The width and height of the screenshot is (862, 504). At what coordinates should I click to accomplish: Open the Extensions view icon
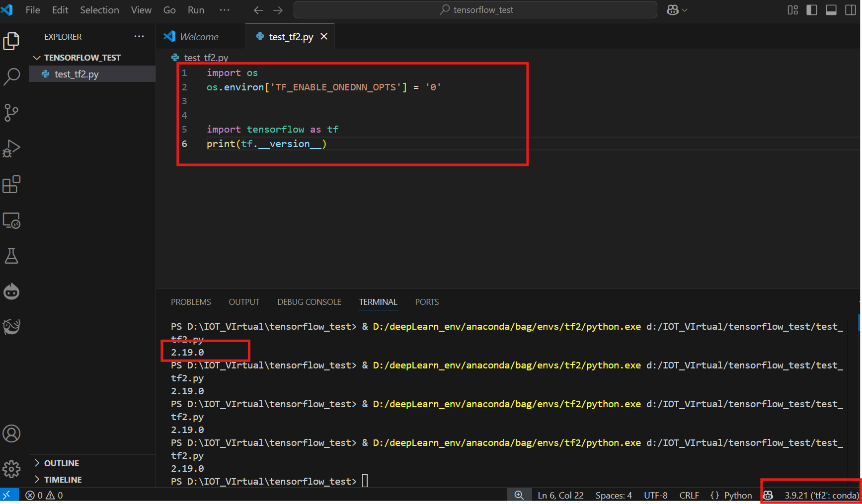(11, 184)
